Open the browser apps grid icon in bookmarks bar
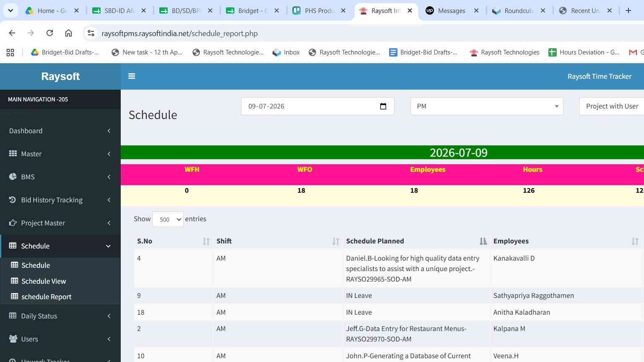This screenshot has width=644, height=362. (x=10, y=52)
